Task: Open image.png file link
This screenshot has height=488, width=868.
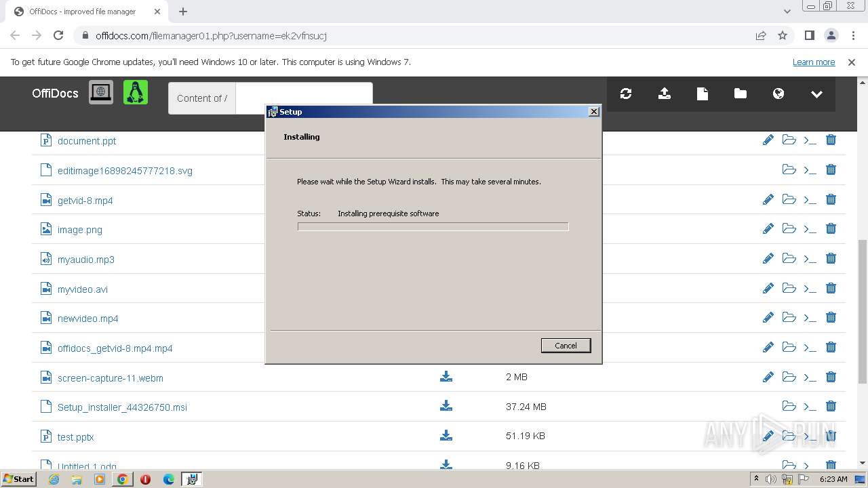Action: (80, 230)
